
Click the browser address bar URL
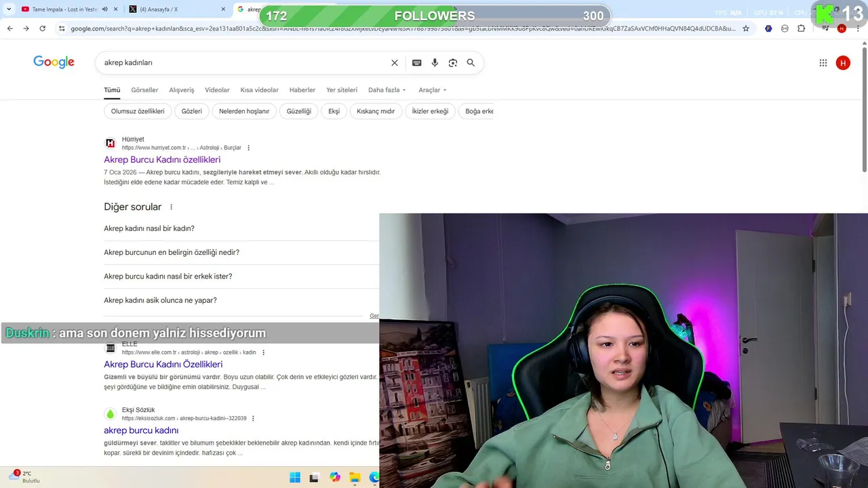pyautogui.click(x=403, y=28)
